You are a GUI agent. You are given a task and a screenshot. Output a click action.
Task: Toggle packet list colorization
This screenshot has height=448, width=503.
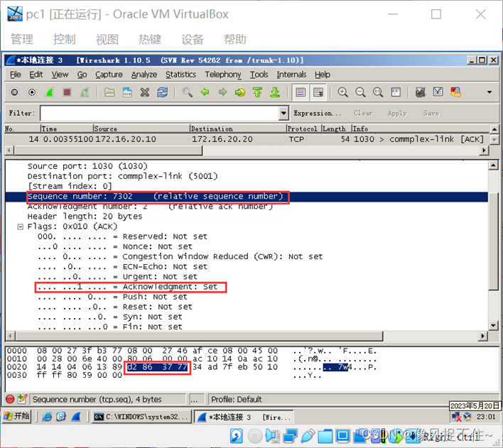[301, 92]
